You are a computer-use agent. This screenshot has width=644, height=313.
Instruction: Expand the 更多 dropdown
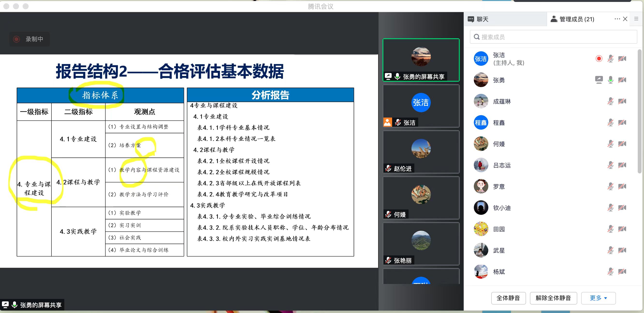(x=598, y=298)
